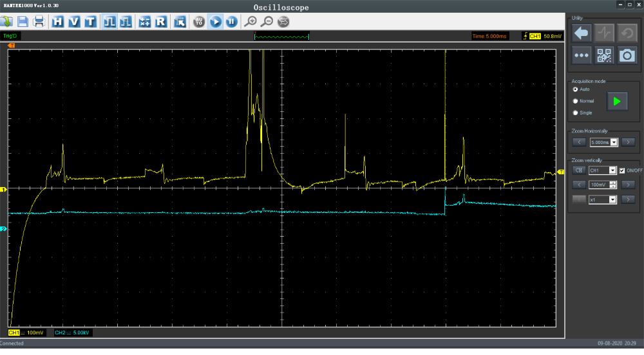Click the QR code utility icon

[x=604, y=55]
